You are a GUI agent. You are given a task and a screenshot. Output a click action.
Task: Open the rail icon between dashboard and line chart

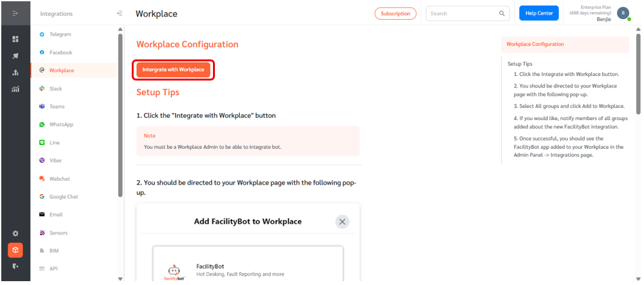tap(15, 73)
